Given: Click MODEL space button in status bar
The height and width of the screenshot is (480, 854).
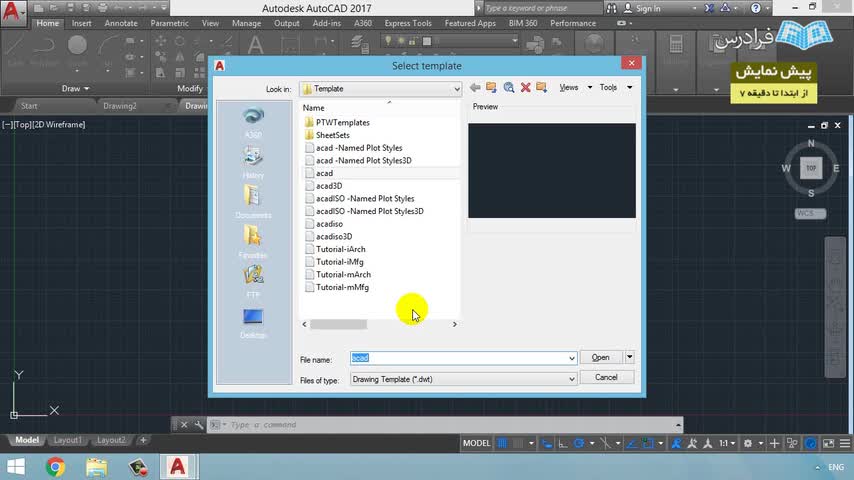Looking at the screenshot, I should 477,443.
